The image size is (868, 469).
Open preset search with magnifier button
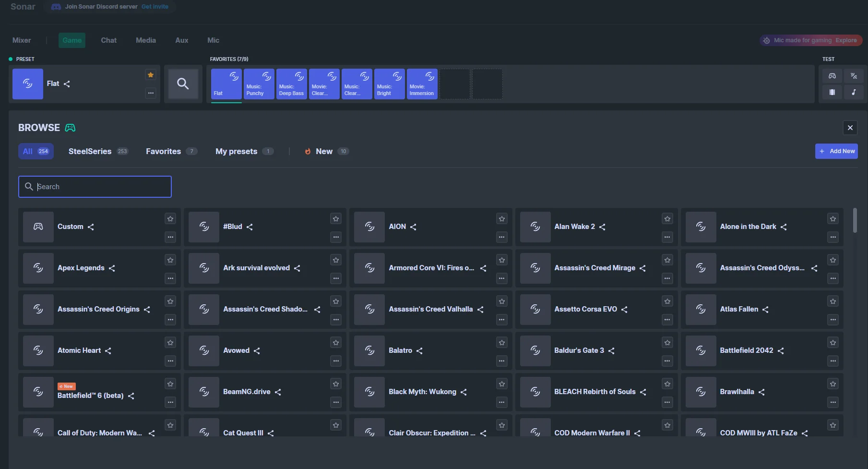click(183, 84)
